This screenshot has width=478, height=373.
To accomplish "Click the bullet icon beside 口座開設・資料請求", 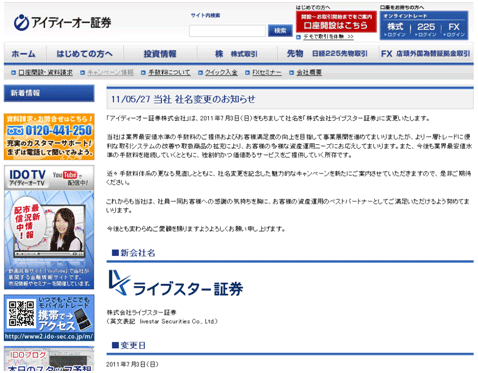I will pyautogui.click(x=13, y=72).
